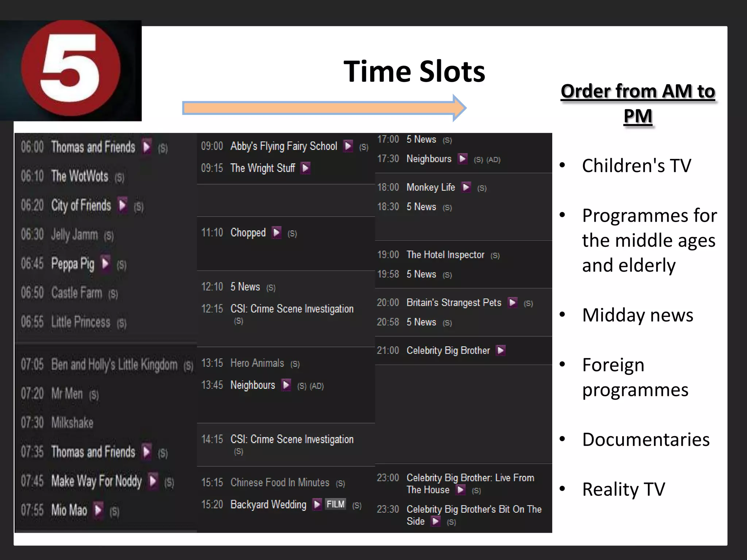
Task: Click the 'Order from AM to PM' heading
Action: point(638,104)
